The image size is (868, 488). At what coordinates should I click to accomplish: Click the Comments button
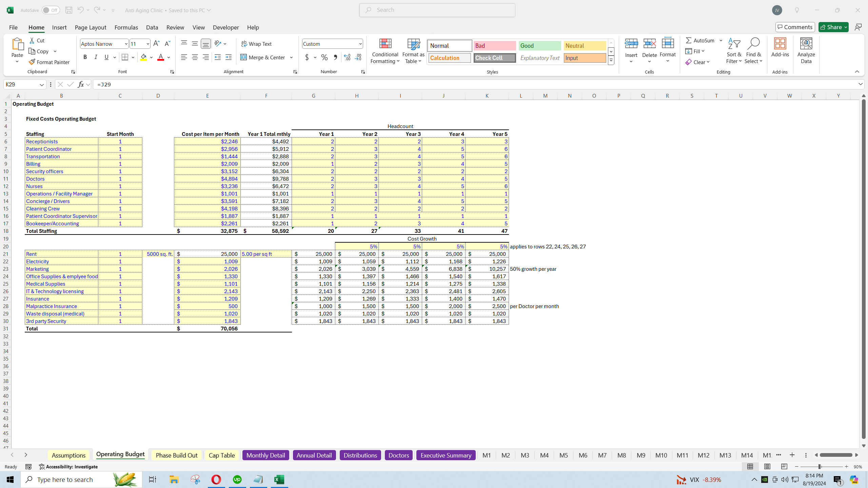[795, 27]
